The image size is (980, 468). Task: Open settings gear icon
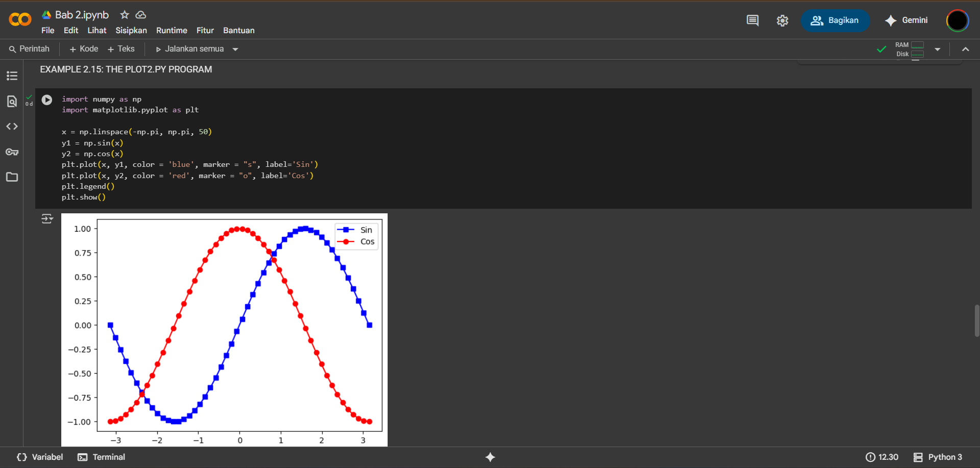(782, 20)
